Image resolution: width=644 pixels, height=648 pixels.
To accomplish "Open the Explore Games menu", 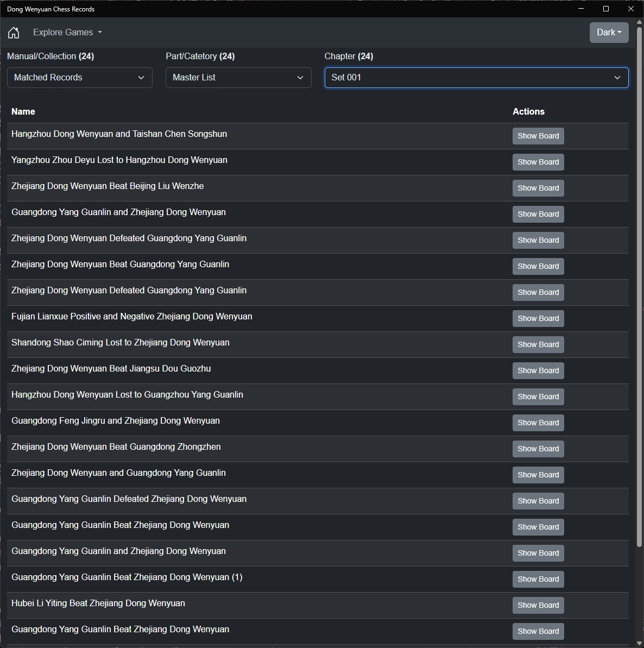I will 67,32.
